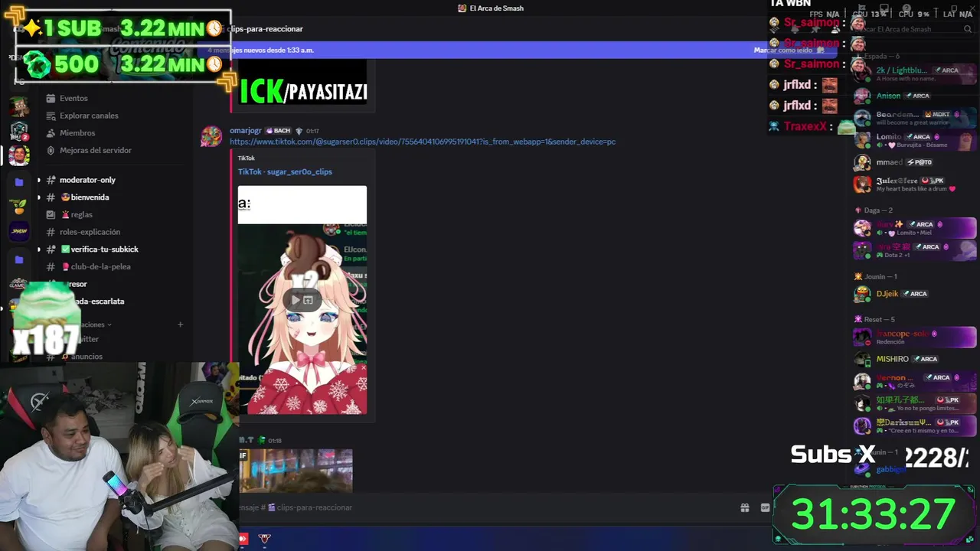Screen dimensions: 980x551
Task: Expand the upper purple server folder
Action: click(x=18, y=182)
